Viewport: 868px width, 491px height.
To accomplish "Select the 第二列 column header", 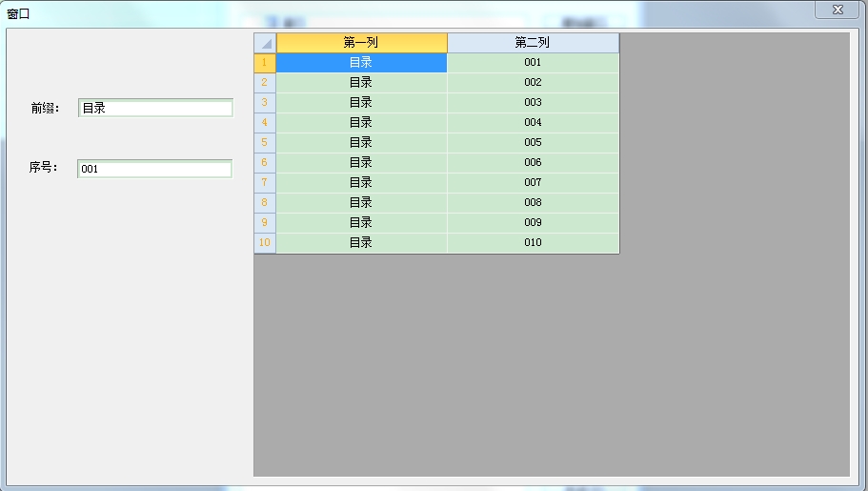I will pos(533,43).
